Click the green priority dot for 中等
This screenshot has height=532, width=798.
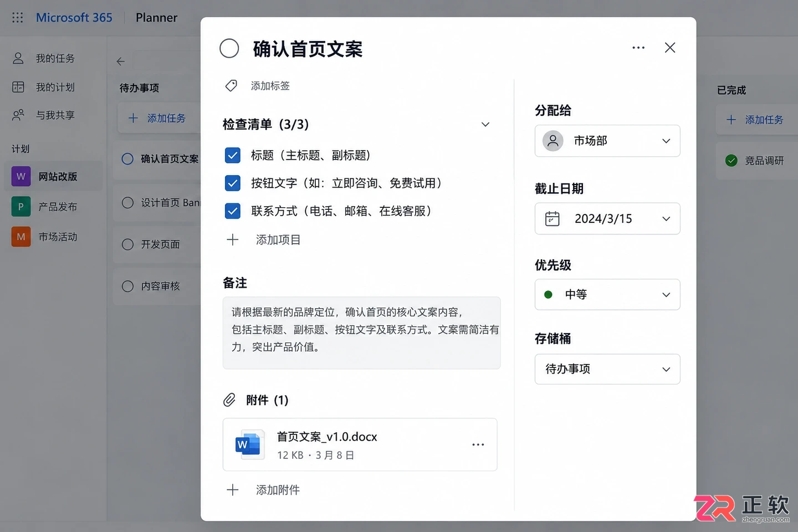pos(548,294)
